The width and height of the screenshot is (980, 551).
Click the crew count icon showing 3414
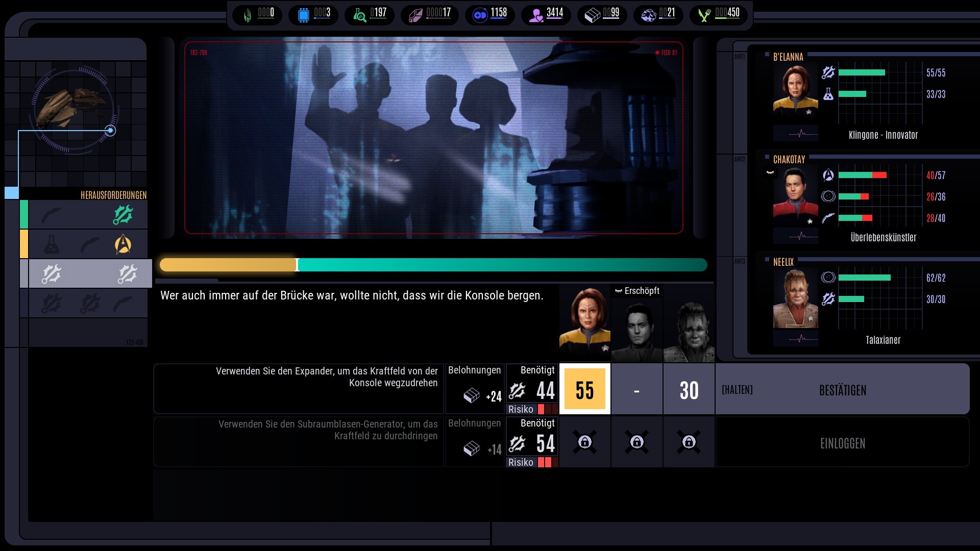click(x=536, y=15)
